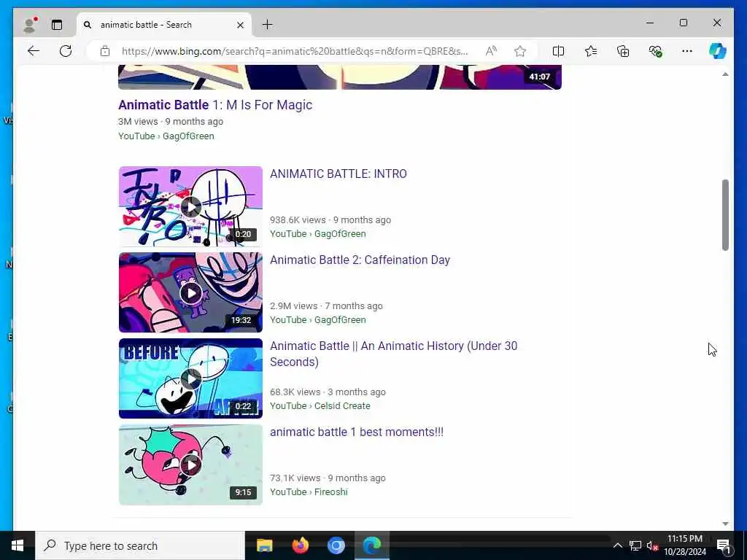Open the tab actions menu icon

57,25
